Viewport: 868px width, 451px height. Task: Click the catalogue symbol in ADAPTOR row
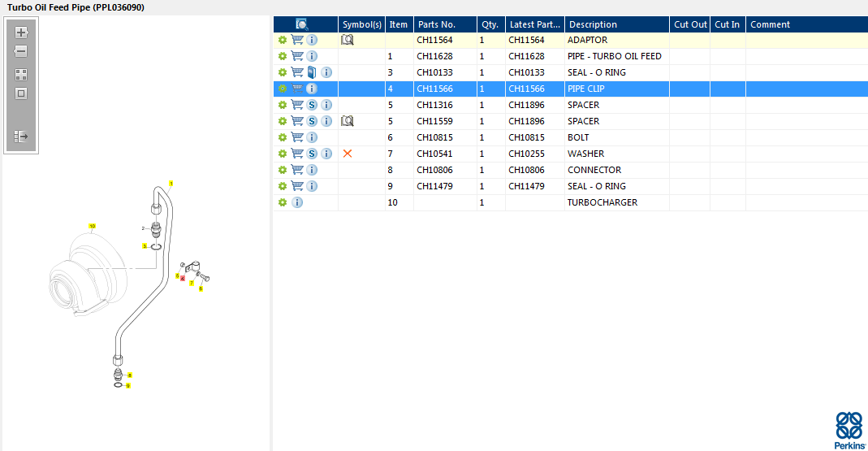click(348, 40)
